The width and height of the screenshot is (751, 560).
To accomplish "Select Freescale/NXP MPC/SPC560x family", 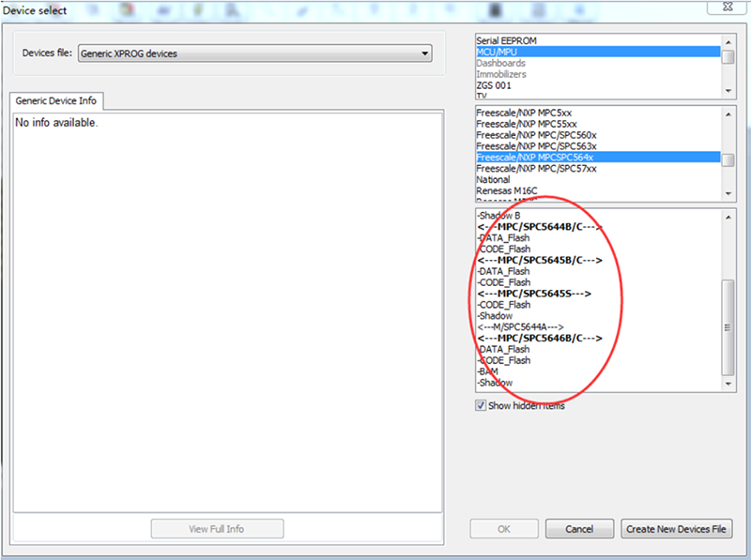I will [536, 135].
